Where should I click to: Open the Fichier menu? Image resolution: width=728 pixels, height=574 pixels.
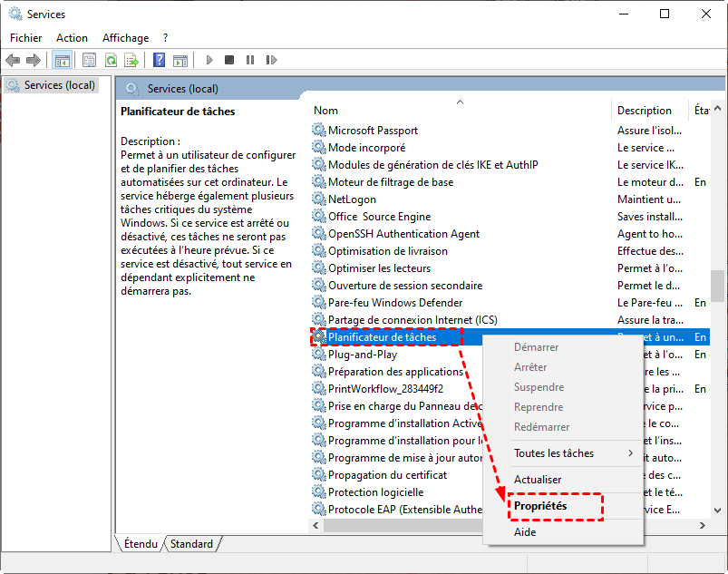pos(26,37)
